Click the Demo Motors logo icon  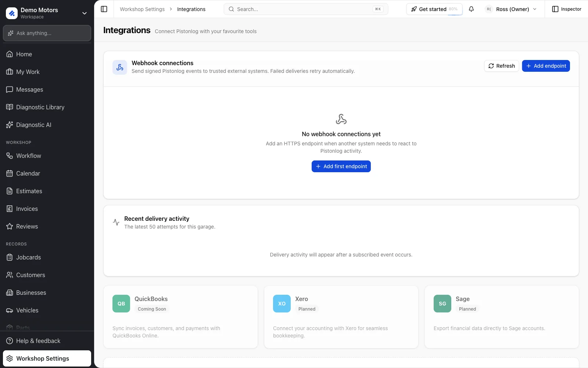coord(12,13)
